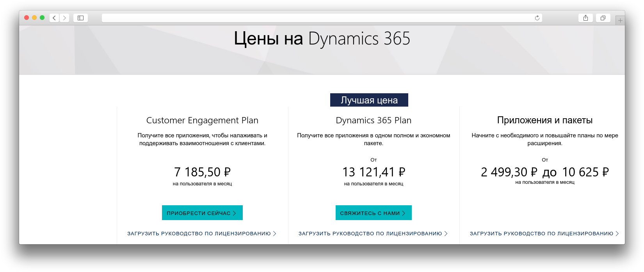Go back with Safari back arrow

coord(54,18)
